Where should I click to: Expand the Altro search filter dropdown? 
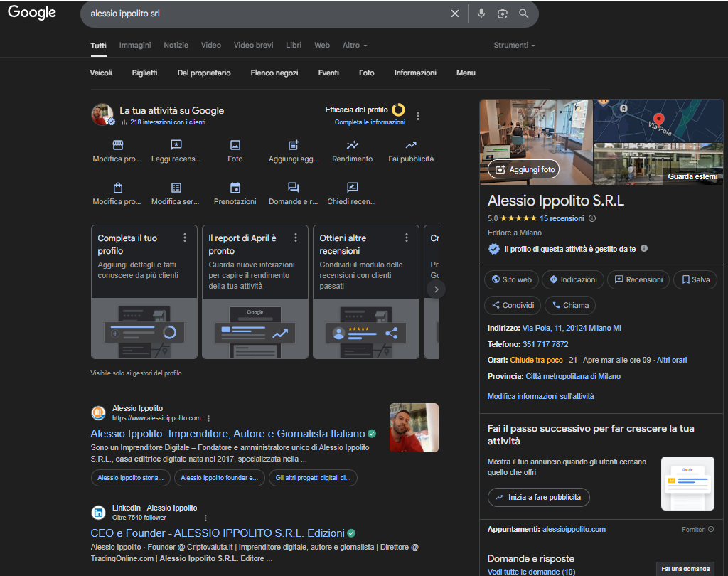(355, 45)
